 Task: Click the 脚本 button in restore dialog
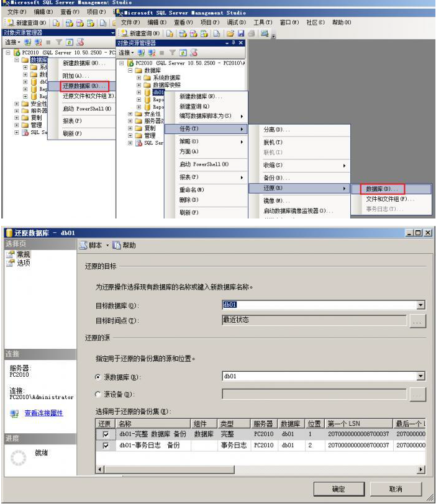pyautogui.click(x=91, y=246)
